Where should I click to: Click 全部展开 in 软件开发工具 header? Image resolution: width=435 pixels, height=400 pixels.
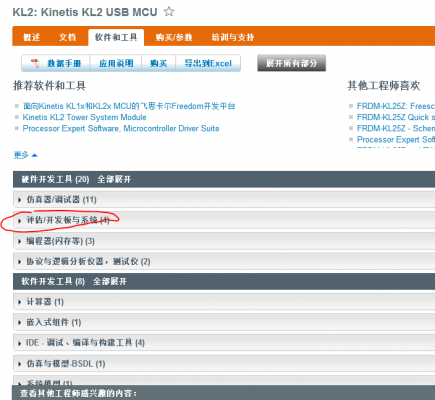coord(110,281)
